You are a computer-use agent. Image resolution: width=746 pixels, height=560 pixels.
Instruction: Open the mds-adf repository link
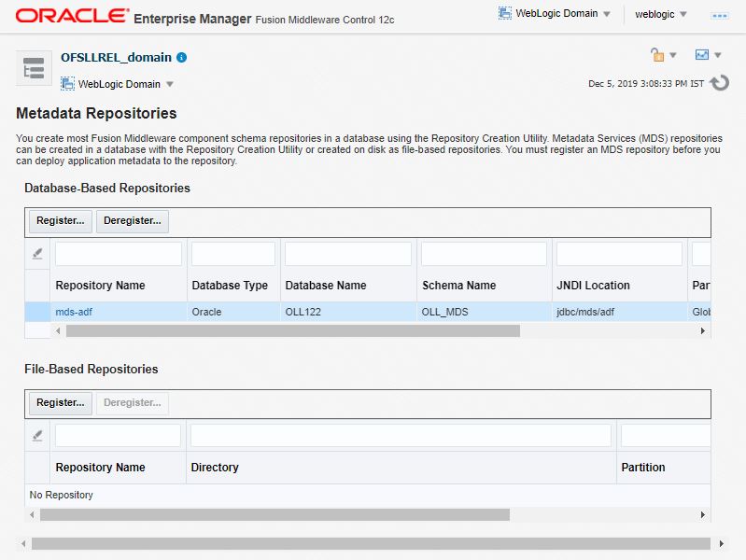[74, 312]
